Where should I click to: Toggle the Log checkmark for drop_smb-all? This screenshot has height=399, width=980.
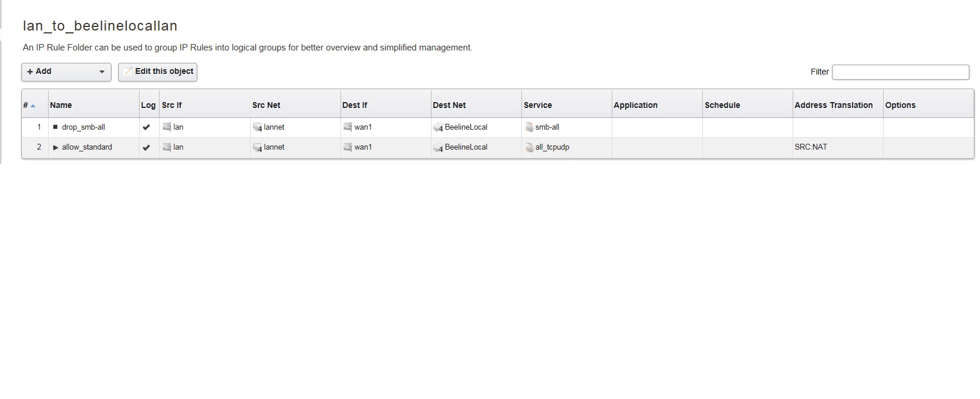tap(146, 127)
